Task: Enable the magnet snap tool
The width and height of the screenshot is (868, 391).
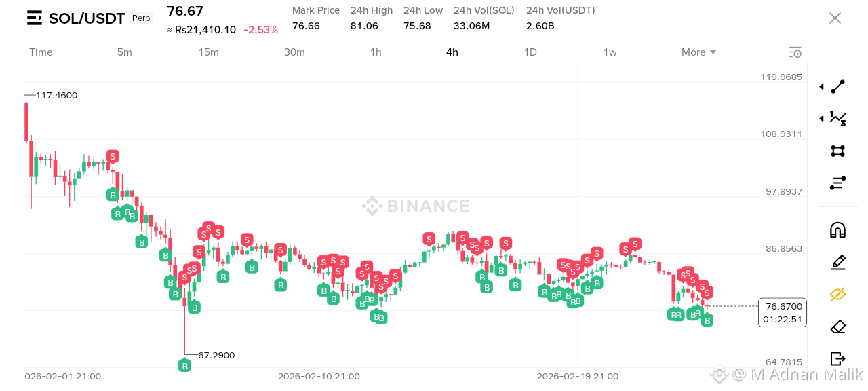Action: coord(838,230)
